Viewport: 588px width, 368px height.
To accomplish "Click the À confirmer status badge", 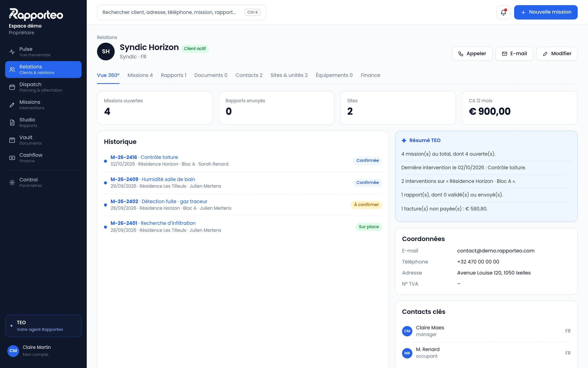I will tap(367, 205).
